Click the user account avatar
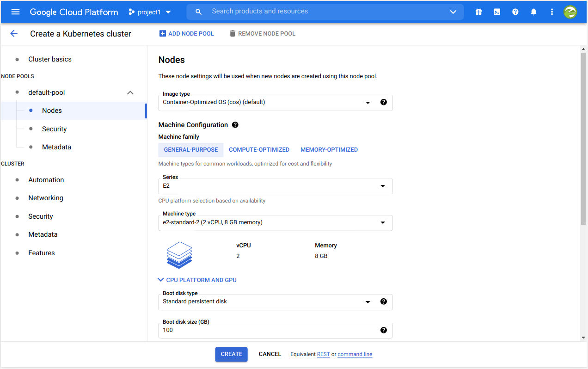 click(x=570, y=12)
